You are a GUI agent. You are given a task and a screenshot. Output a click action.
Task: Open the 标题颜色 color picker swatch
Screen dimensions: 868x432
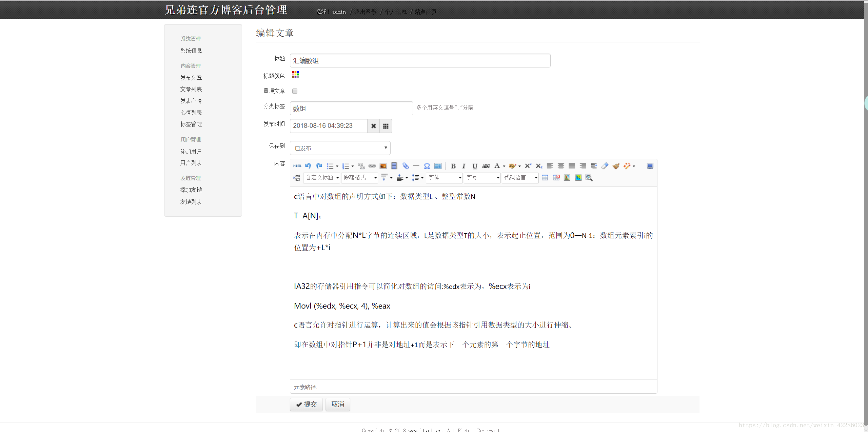point(295,75)
